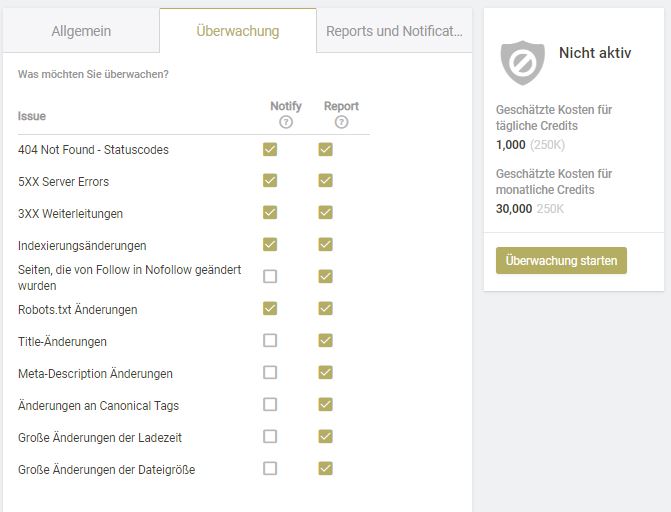The image size is (671, 512).
Task: Click the Nicht aktiv shield icon
Action: click(523, 63)
